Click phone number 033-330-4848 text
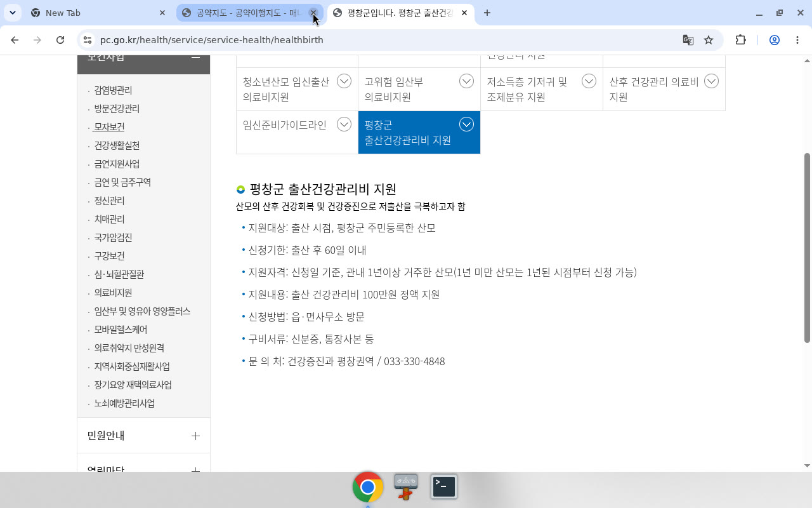The image size is (812, 508). click(x=414, y=361)
